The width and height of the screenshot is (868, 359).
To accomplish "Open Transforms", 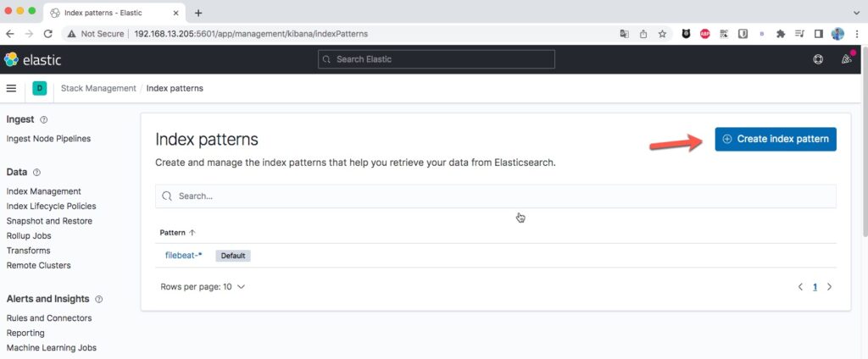I will [28, 251].
